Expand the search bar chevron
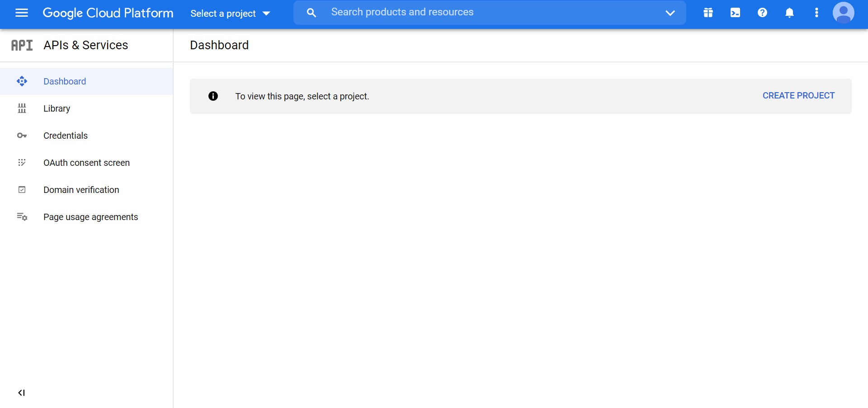This screenshot has height=408, width=868. pos(670,13)
